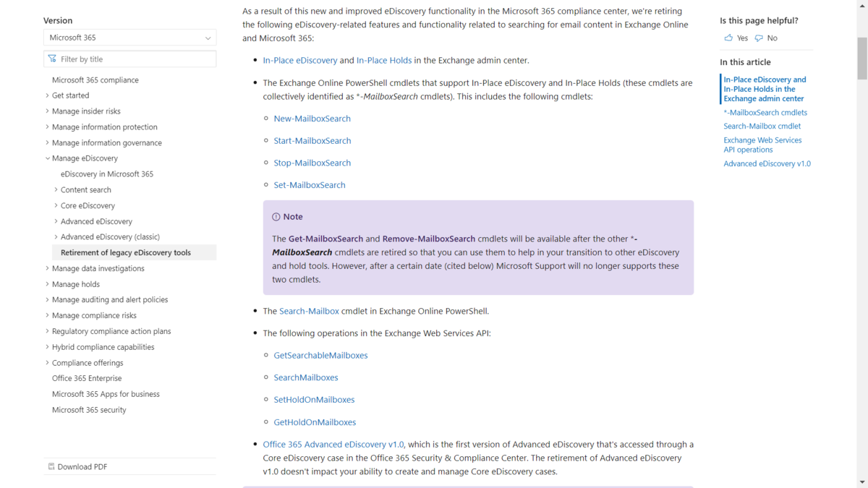Image resolution: width=868 pixels, height=488 pixels.
Task: Follow the Stop-MailboxSearch cmdlet link
Action: coord(312,163)
